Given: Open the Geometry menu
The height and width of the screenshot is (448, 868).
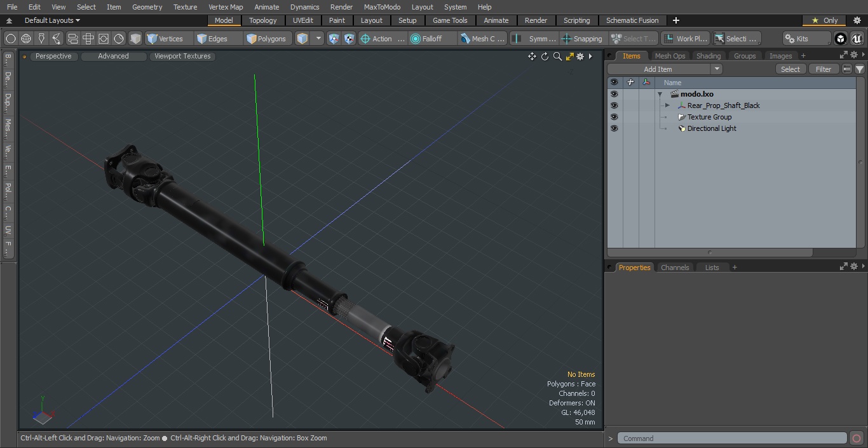Looking at the screenshot, I should [147, 7].
